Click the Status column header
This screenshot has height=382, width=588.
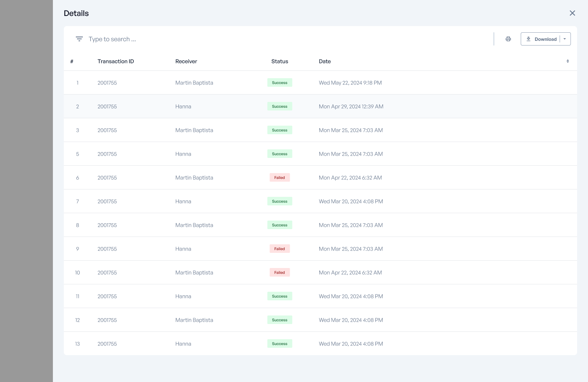pyautogui.click(x=280, y=61)
